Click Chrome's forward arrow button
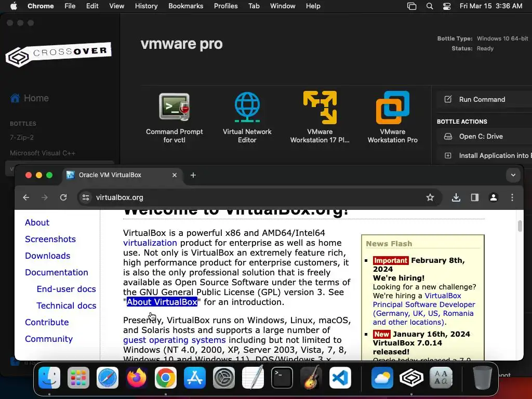This screenshot has height=399, width=532. 45,197
